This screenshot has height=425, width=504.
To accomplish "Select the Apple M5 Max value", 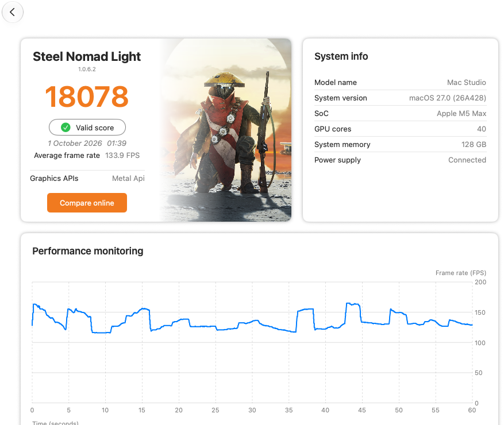I will click(461, 113).
